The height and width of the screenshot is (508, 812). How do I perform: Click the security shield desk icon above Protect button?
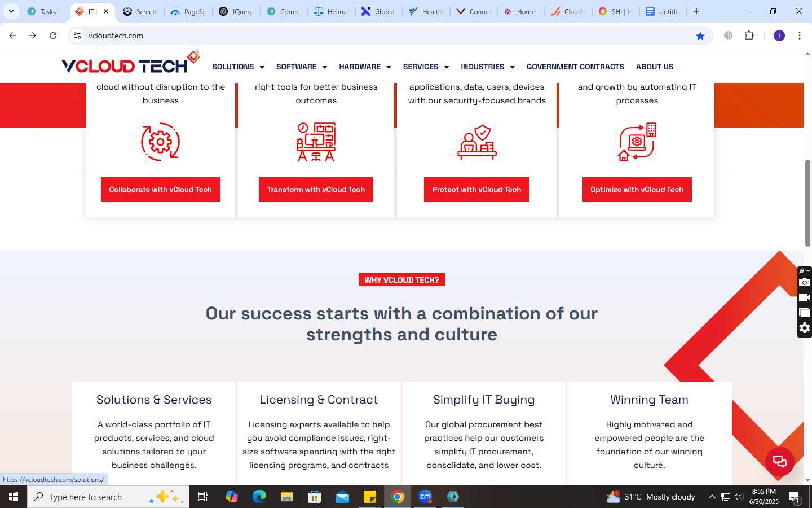coord(477,142)
